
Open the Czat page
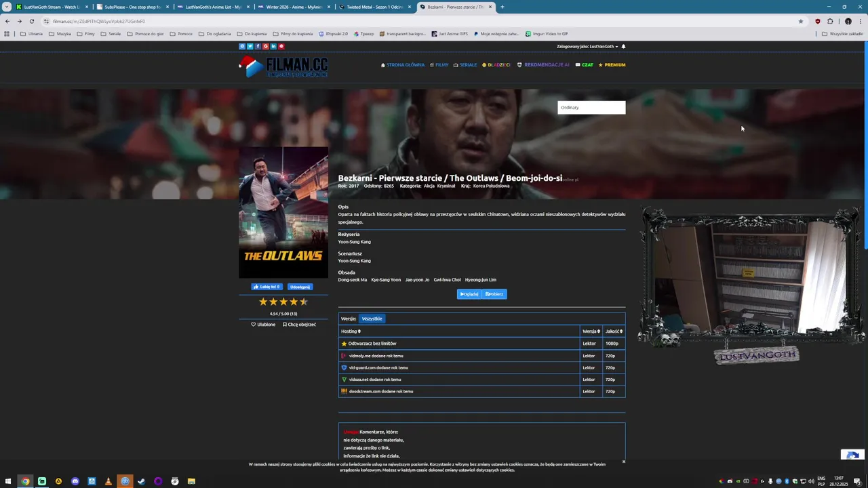pos(584,65)
